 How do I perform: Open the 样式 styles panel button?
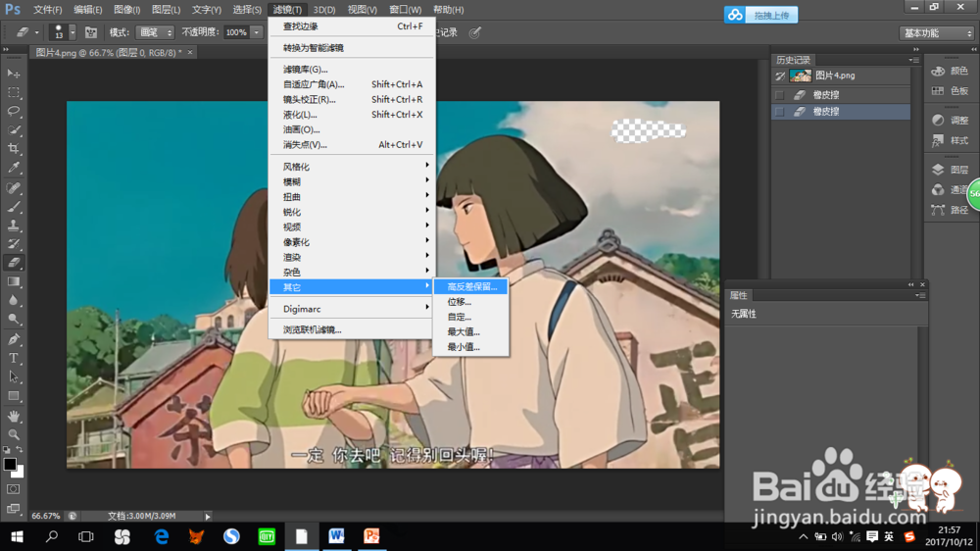point(950,141)
